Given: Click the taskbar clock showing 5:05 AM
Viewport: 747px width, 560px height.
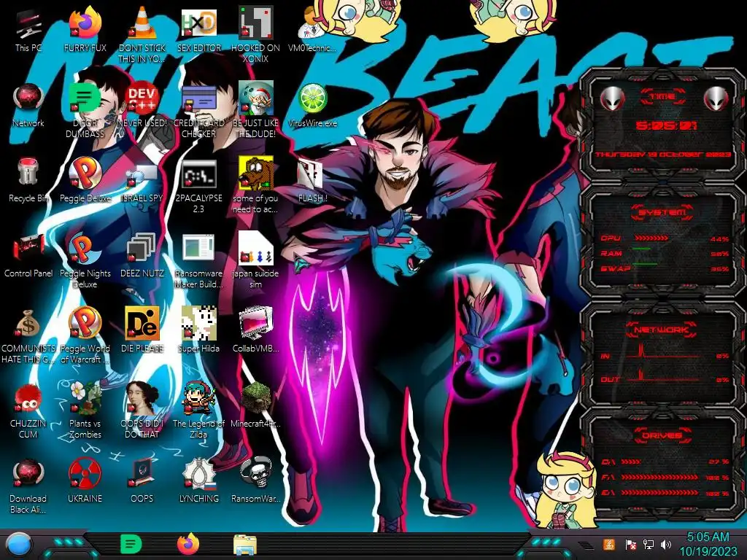Looking at the screenshot, I should tap(708, 544).
